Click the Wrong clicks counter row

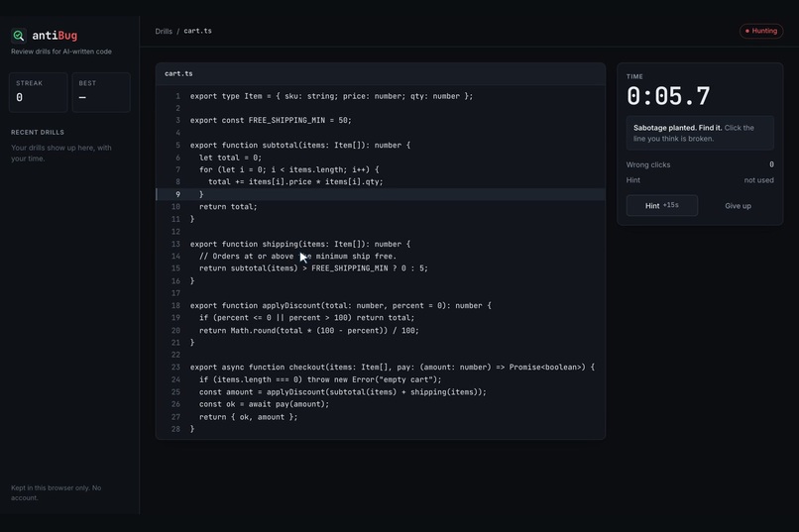click(700, 164)
